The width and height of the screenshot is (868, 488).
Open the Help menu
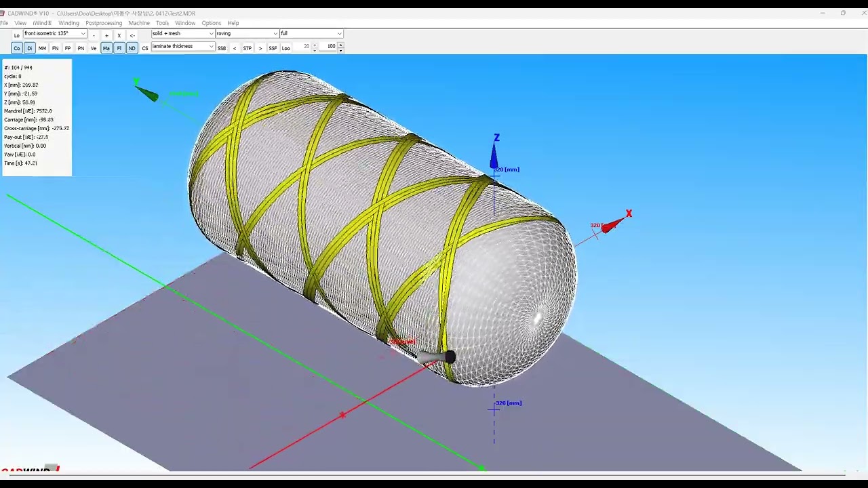(233, 23)
